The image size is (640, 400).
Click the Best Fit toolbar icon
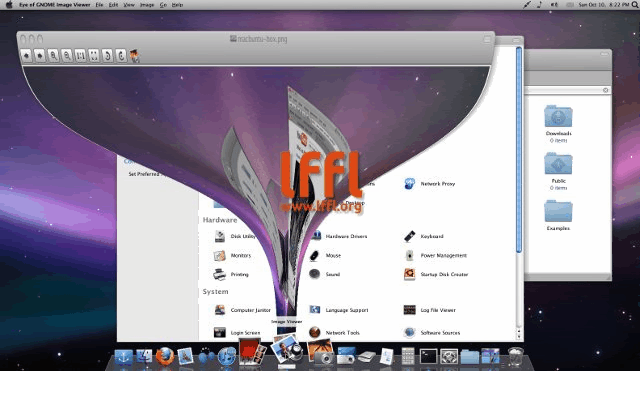pos(94,55)
